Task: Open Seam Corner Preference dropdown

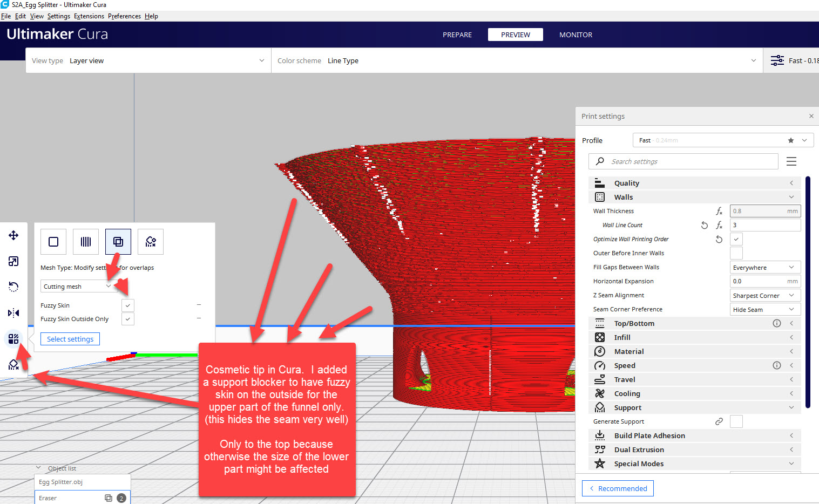Action: pos(765,309)
